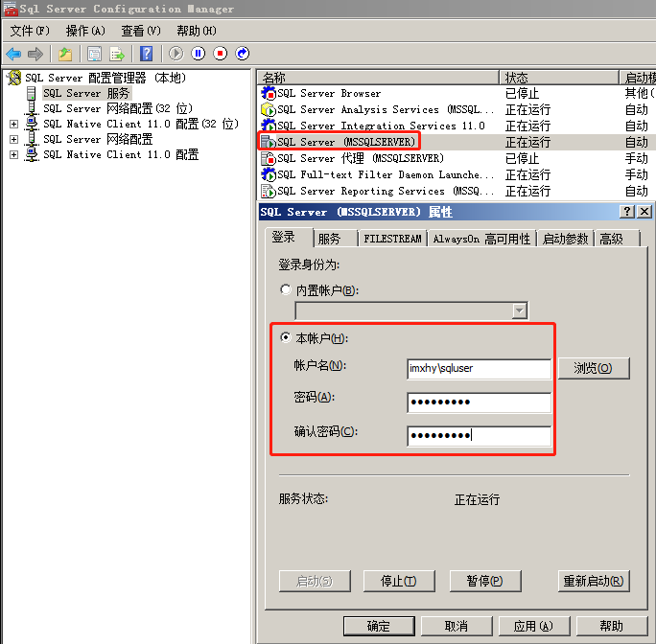Select SQL Native Client 11.0 配置 tree item
656x644 pixels.
tap(121, 154)
